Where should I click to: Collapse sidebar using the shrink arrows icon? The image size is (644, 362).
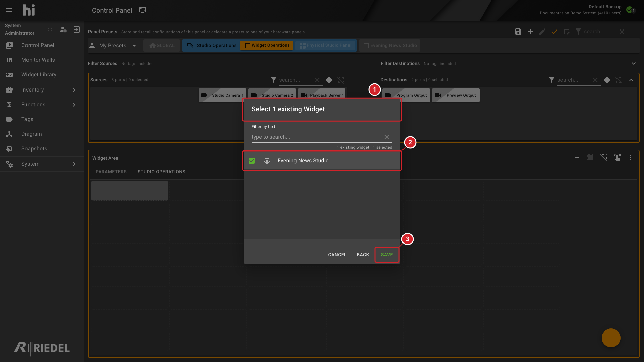(50, 29)
